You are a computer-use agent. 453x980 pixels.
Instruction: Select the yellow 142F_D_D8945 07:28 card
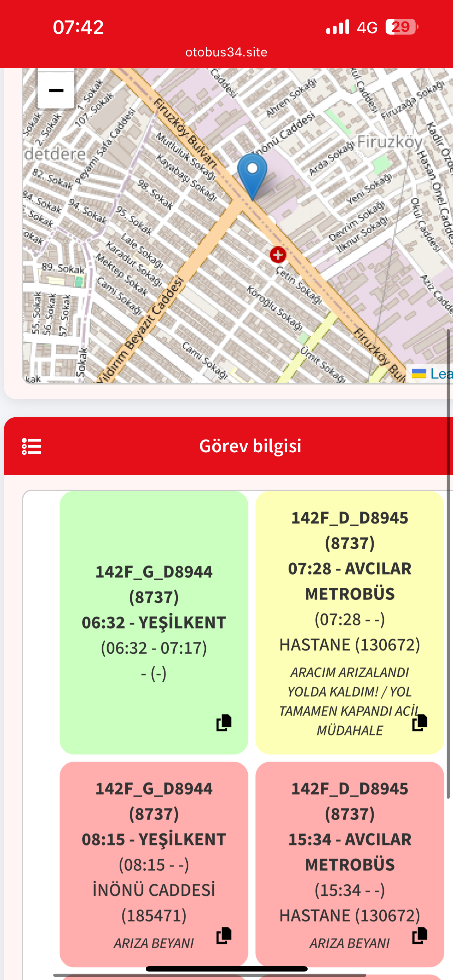[x=350, y=622]
